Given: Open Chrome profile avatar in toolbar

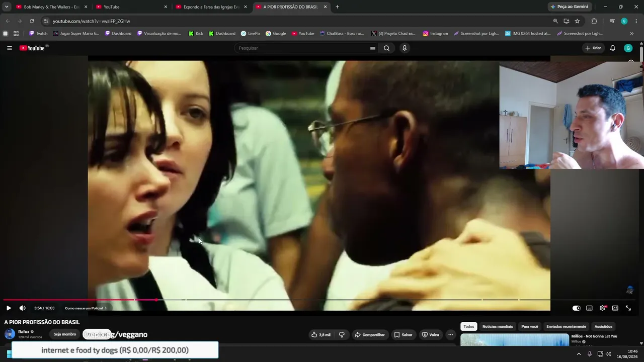Looking at the screenshot, I should point(624,21).
